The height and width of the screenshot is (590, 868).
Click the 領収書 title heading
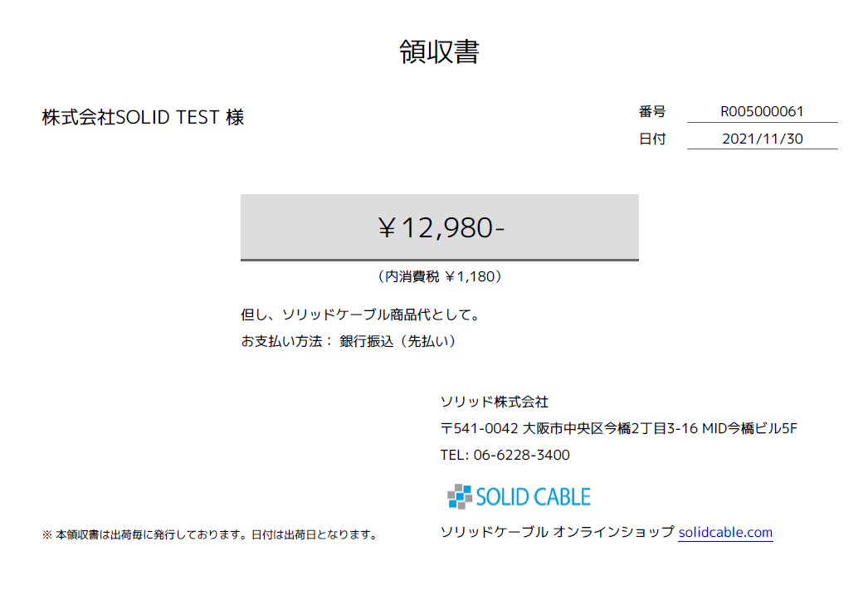click(440, 51)
